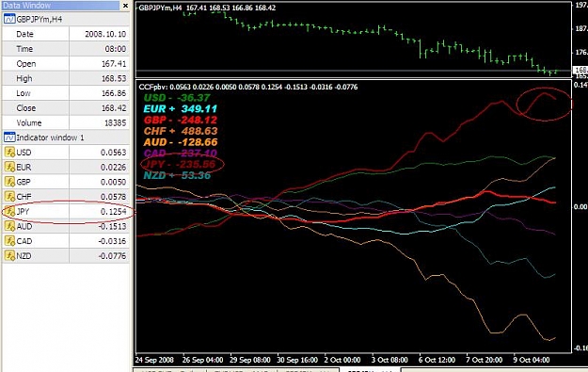Click the GBP - -248.12 chart legend label
The width and height of the screenshot is (588, 372).
tap(181, 121)
